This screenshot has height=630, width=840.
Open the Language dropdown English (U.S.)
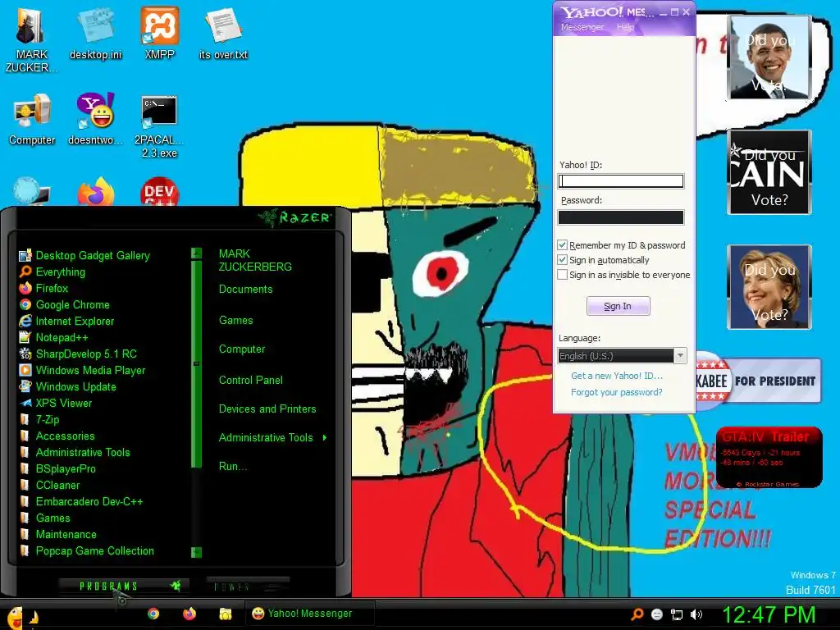coord(622,356)
